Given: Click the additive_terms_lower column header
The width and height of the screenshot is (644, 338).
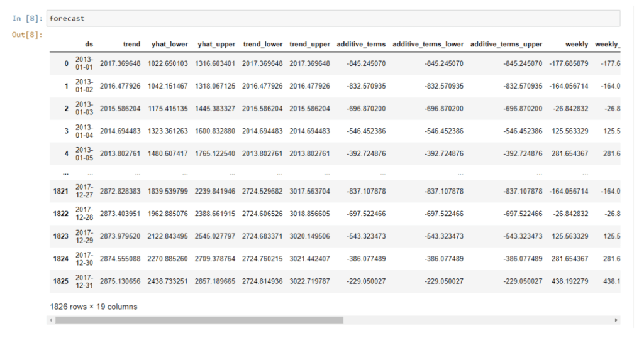Looking at the screenshot, I should [428, 45].
